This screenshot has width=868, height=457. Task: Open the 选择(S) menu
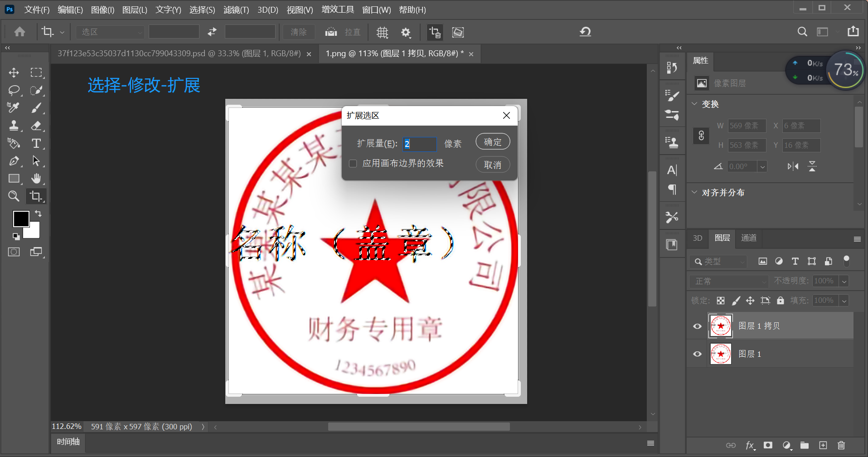(x=202, y=10)
